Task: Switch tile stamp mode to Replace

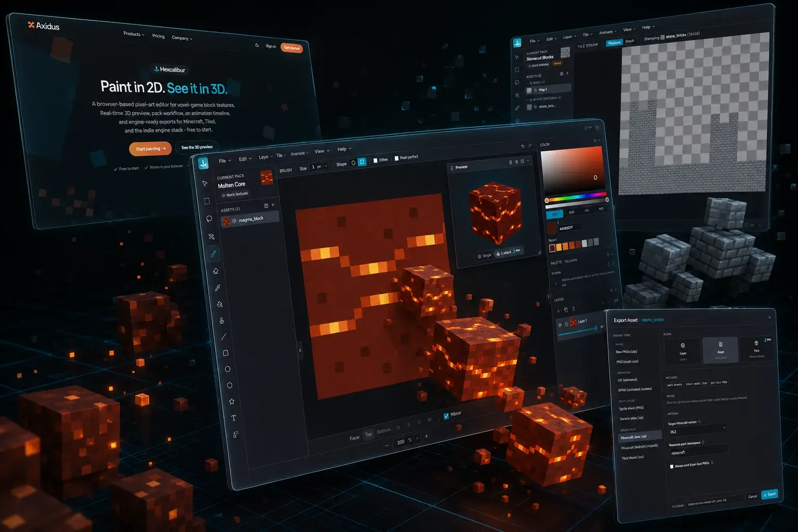Action: coord(614,43)
